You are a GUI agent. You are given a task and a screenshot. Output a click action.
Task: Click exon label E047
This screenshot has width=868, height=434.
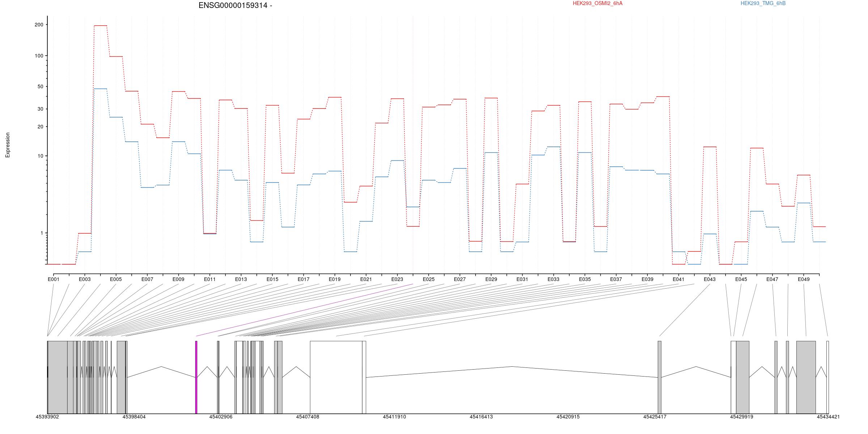[x=772, y=279]
